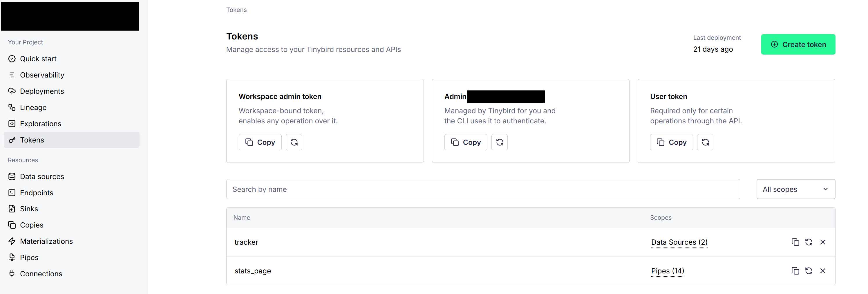Open the Pipes resource page

[x=29, y=257]
